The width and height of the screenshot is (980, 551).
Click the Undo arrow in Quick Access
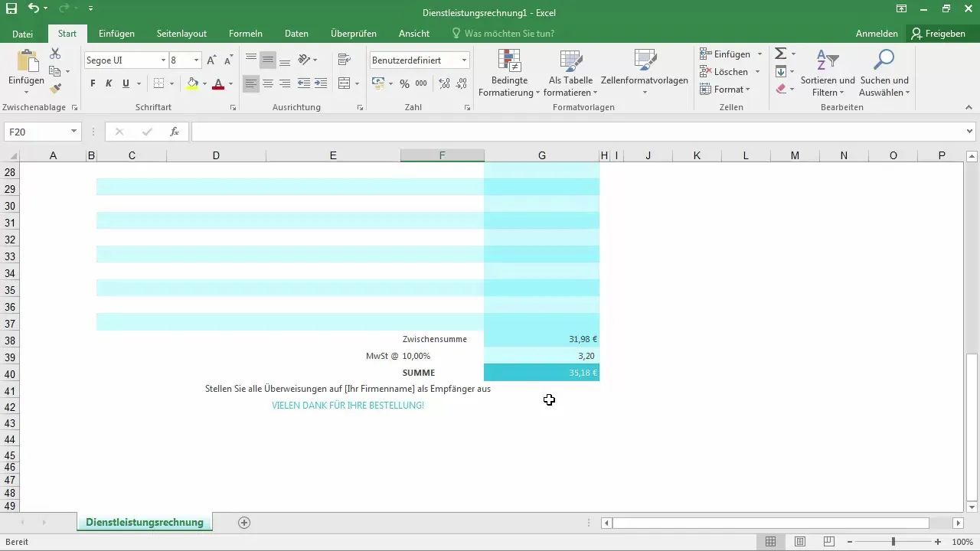coord(33,9)
